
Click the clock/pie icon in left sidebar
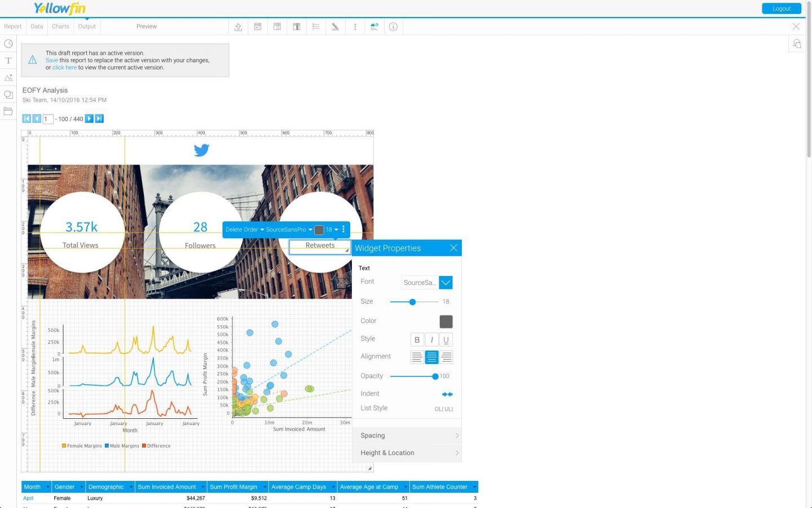point(8,43)
